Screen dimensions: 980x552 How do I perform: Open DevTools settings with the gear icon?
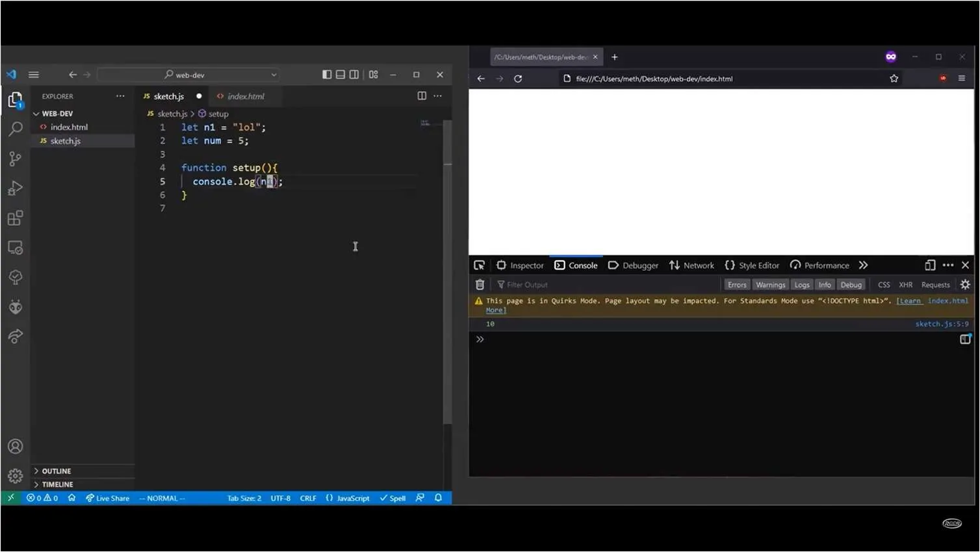965,284
